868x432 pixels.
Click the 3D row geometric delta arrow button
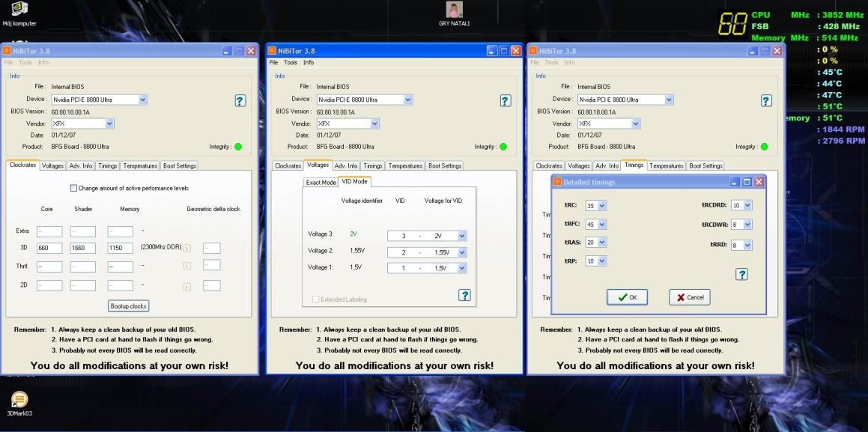click(x=186, y=249)
